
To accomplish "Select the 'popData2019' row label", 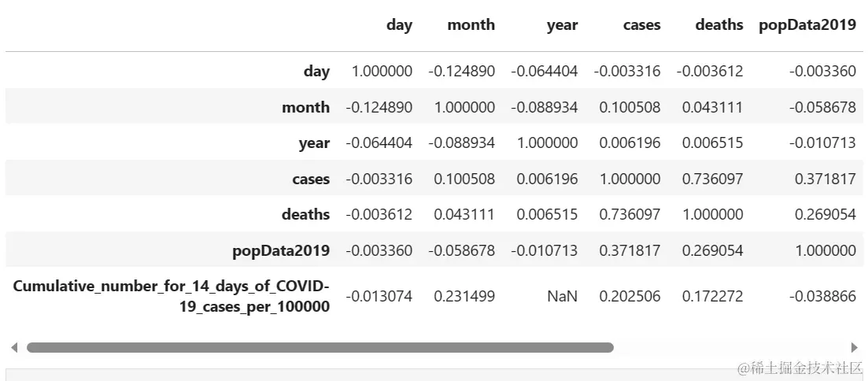I will point(281,250).
